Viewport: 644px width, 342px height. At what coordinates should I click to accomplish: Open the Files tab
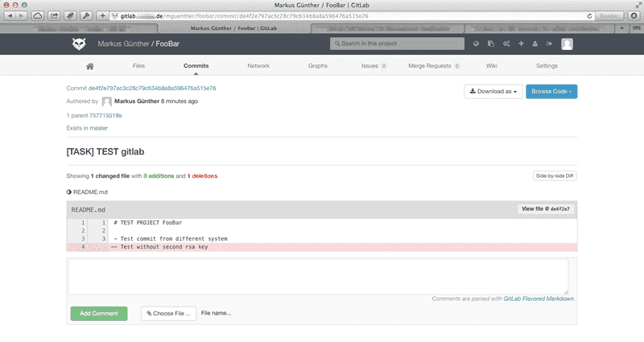pyautogui.click(x=138, y=66)
